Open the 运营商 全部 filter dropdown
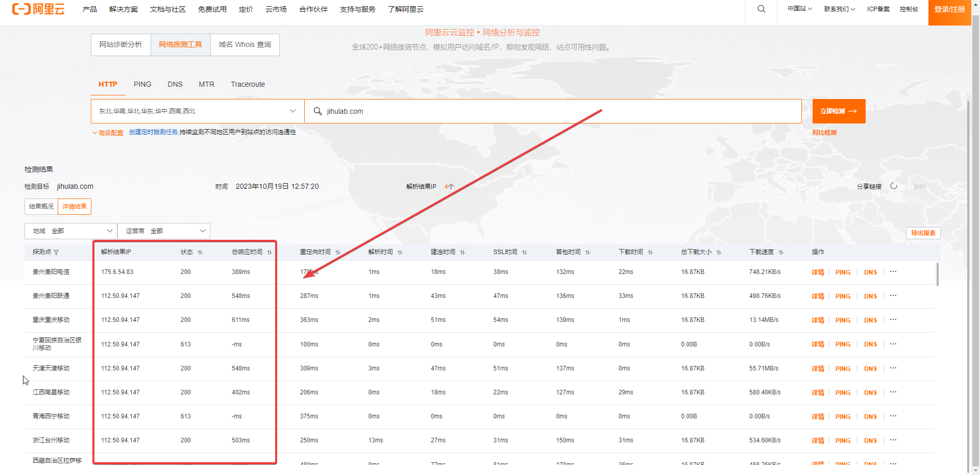Image resolution: width=980 pixels, height=475 pixels. (164, 231)
